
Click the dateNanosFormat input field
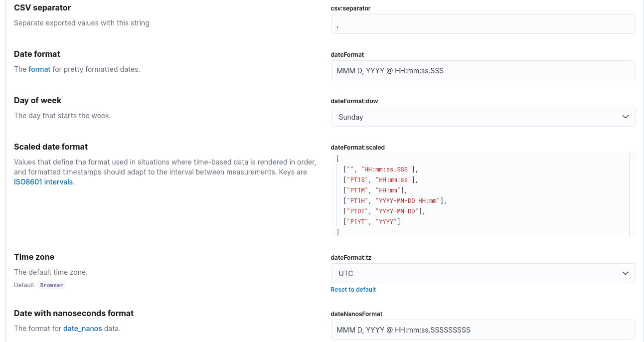tap(483, 330)
